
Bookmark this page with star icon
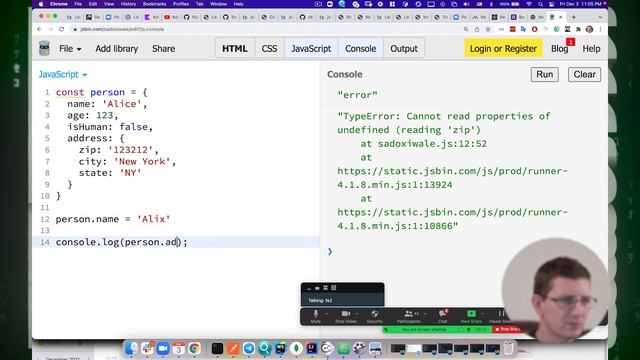click(488, 29)
